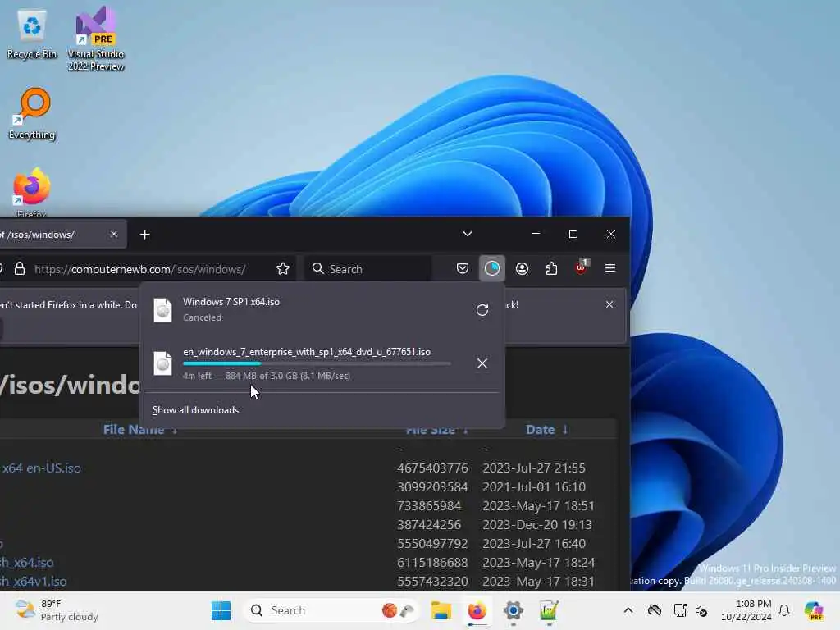
Task: Click the padlock site info icon
Action: point(20,268)
